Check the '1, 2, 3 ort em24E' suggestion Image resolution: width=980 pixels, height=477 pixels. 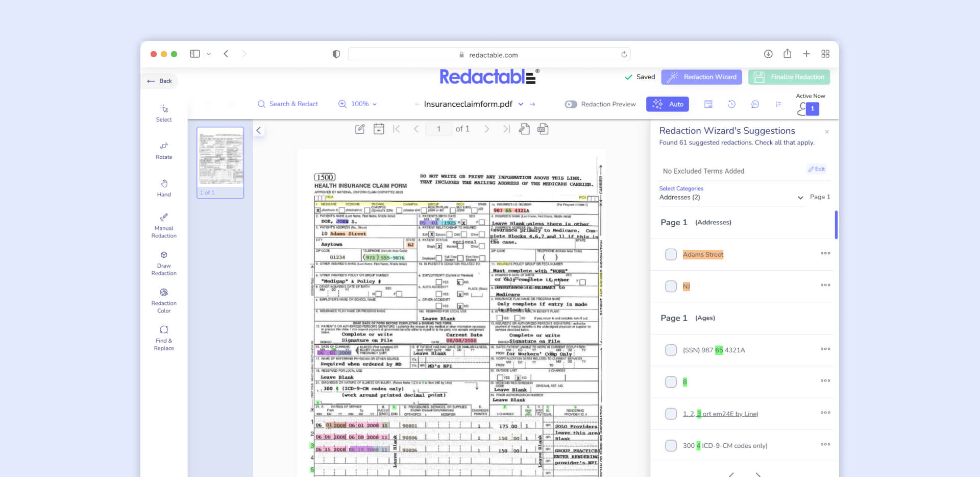click(x=671, y=414)
